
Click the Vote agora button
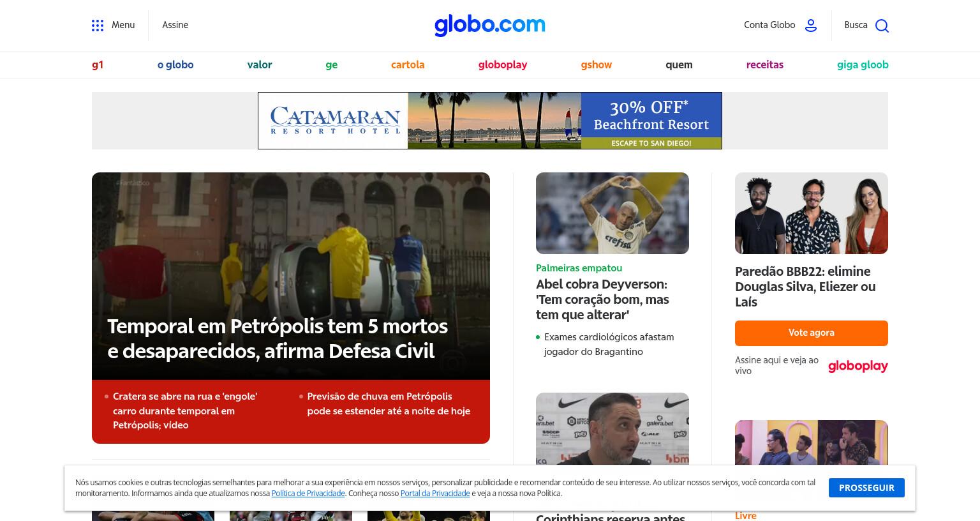click(811, 333)
